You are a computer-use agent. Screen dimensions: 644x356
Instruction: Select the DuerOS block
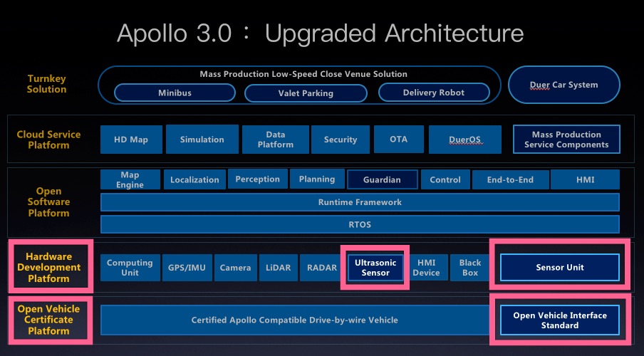[x=466, y=140]
